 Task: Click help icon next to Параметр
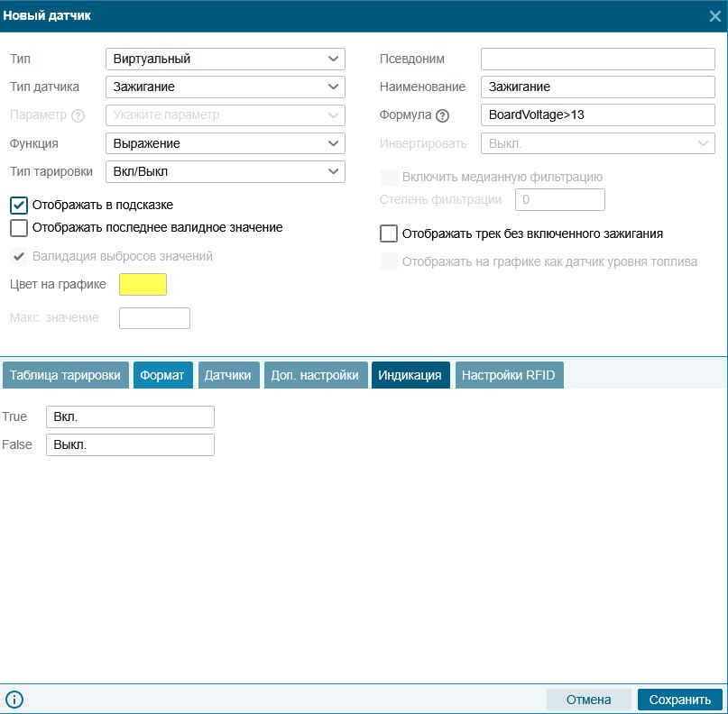[78, 115]
